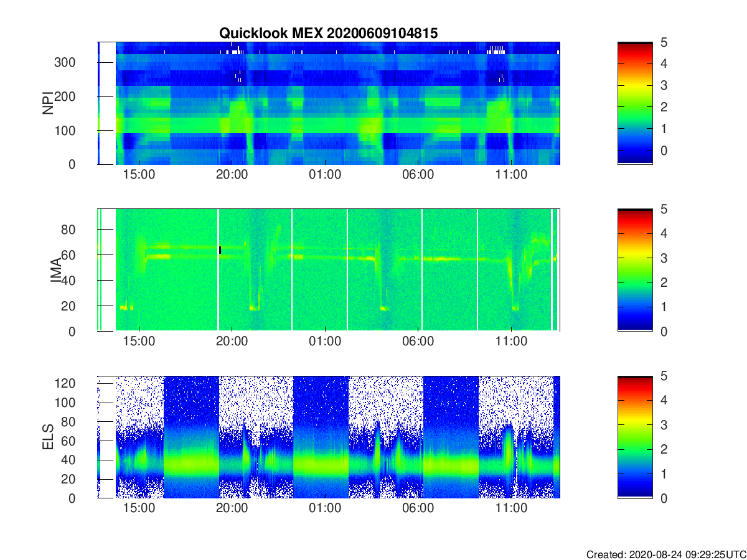This screenshot has width=747, height=560.
Task: Click the ELS panel colorbar
Action: (x=635, y=437)
